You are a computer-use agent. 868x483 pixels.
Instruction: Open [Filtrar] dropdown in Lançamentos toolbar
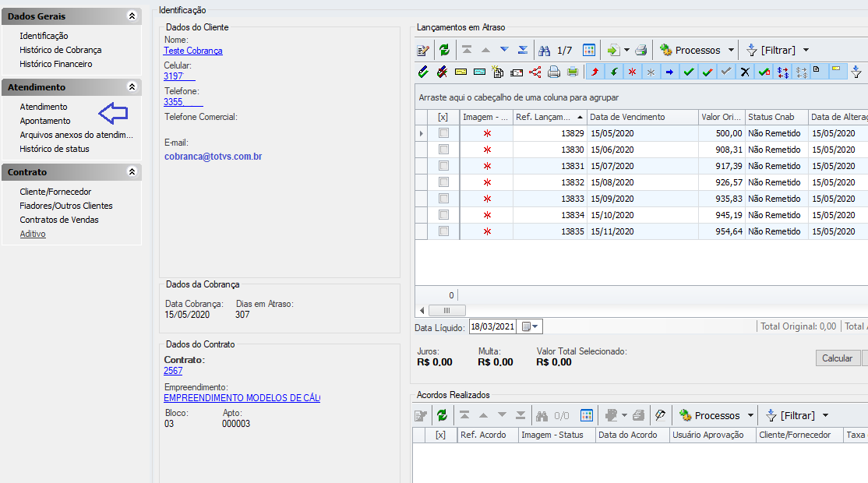[778, 51]
